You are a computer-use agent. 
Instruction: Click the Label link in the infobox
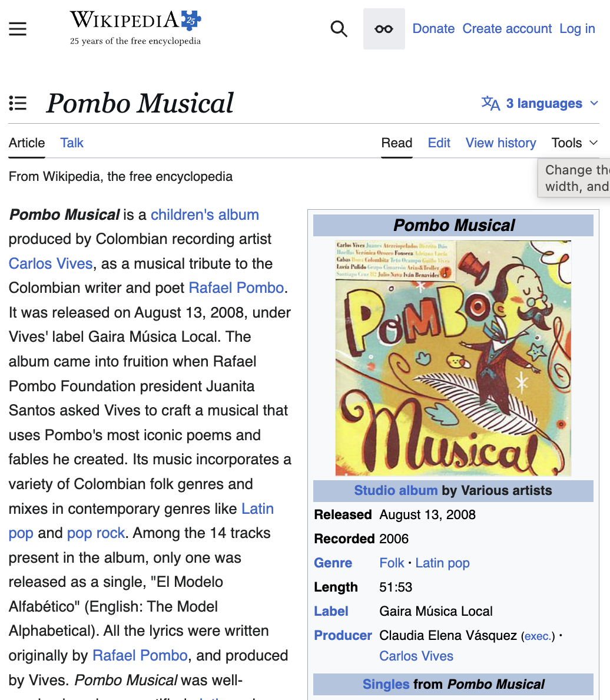[x=331, y=611]
